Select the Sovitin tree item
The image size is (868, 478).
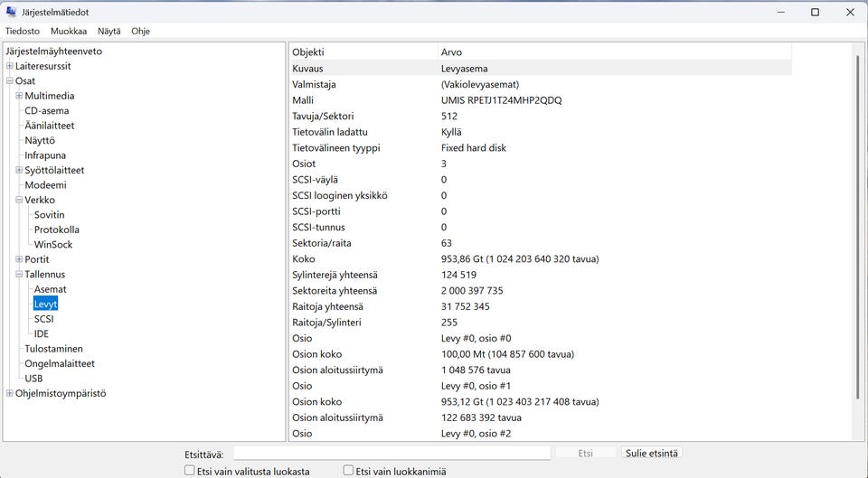coord(49,215)
